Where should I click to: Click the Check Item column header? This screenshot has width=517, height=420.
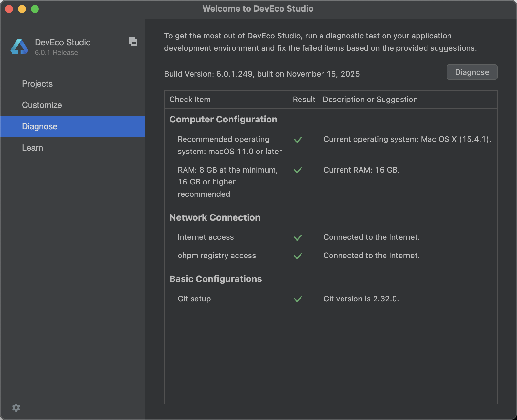190,100
